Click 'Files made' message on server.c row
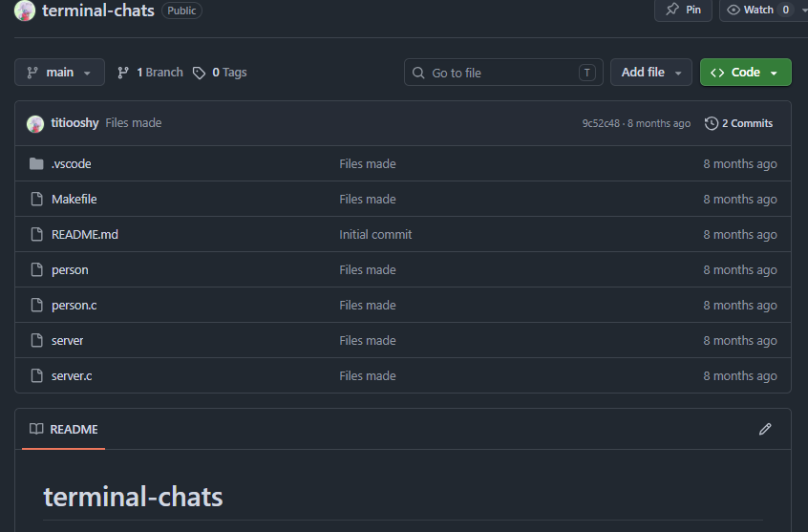This screenshot has height=532, width=808. (368, 375)
